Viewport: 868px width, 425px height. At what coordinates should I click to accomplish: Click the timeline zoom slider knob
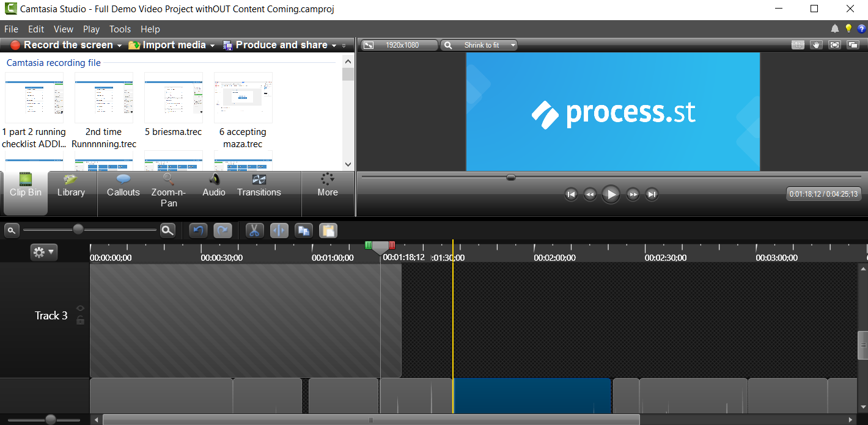[x=78, y=230]
